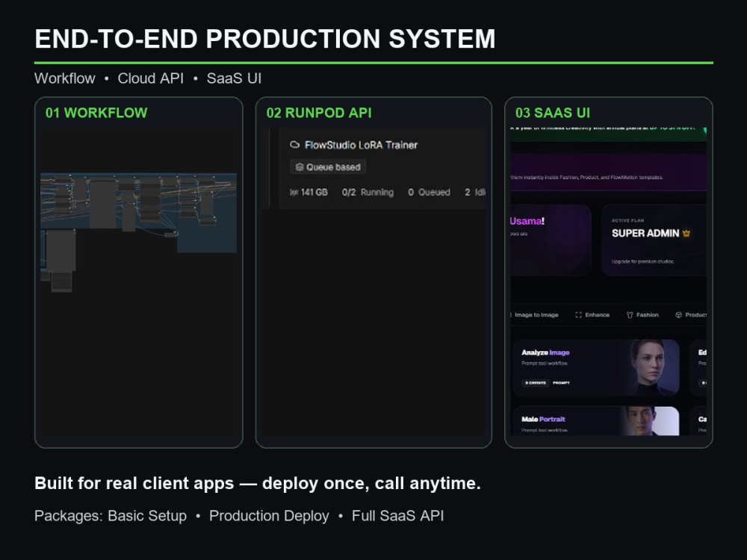Screen dimensions: 747x560
Task: Click the Queue based badge
Action: (x=328, y=167)
